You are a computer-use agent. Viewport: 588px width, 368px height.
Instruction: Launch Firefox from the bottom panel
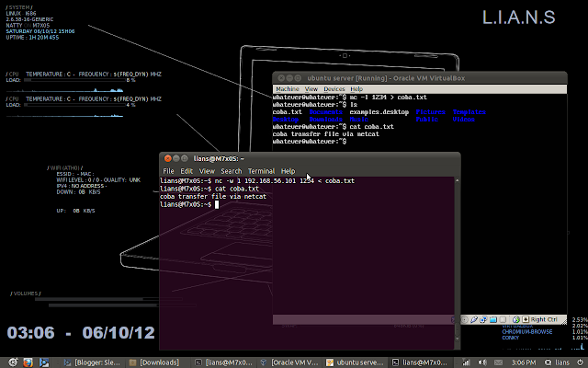28,362
